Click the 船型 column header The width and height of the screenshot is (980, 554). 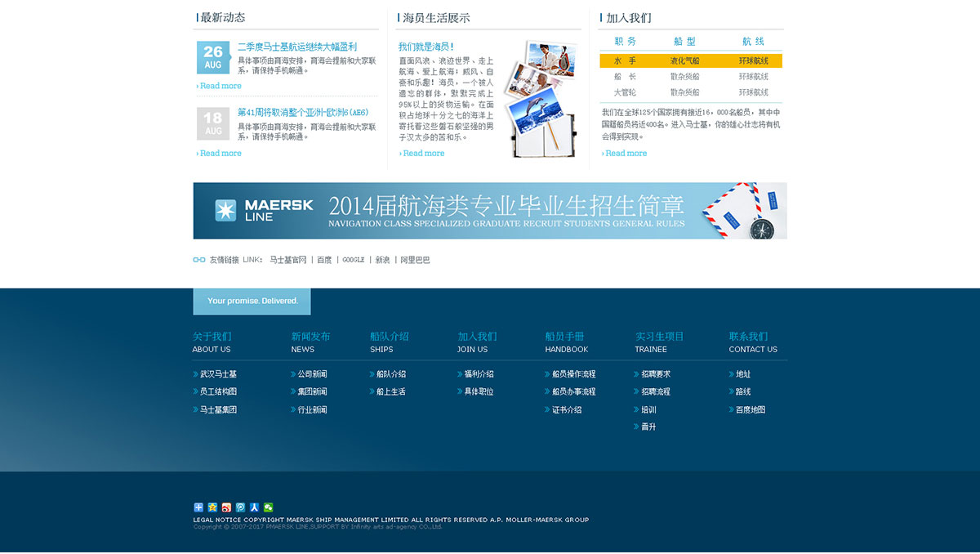coord(684,41)
